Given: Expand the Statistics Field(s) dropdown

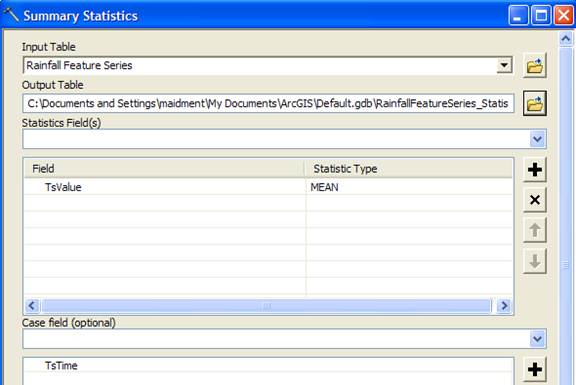Looking at the screenshot, I should (538, 139).
